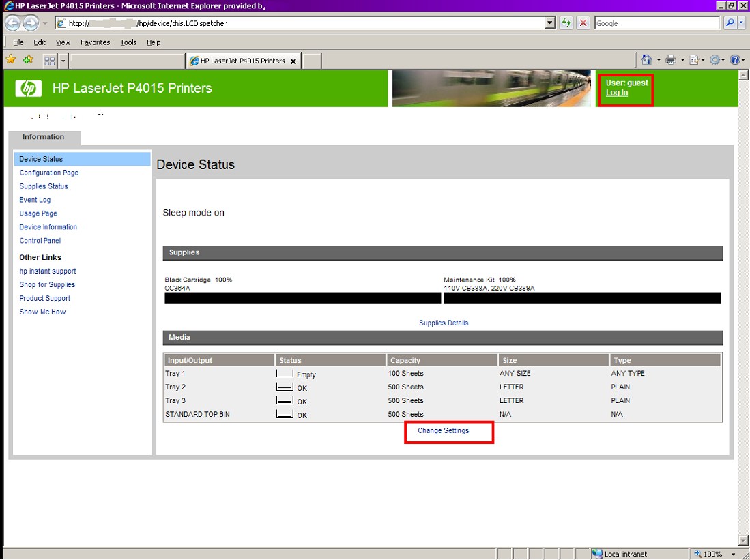Image resolution: width=750 pixels, height=560 pixels.
Task: Open the Tools menu
Action: pyautogui.click(x=128, y=42)
